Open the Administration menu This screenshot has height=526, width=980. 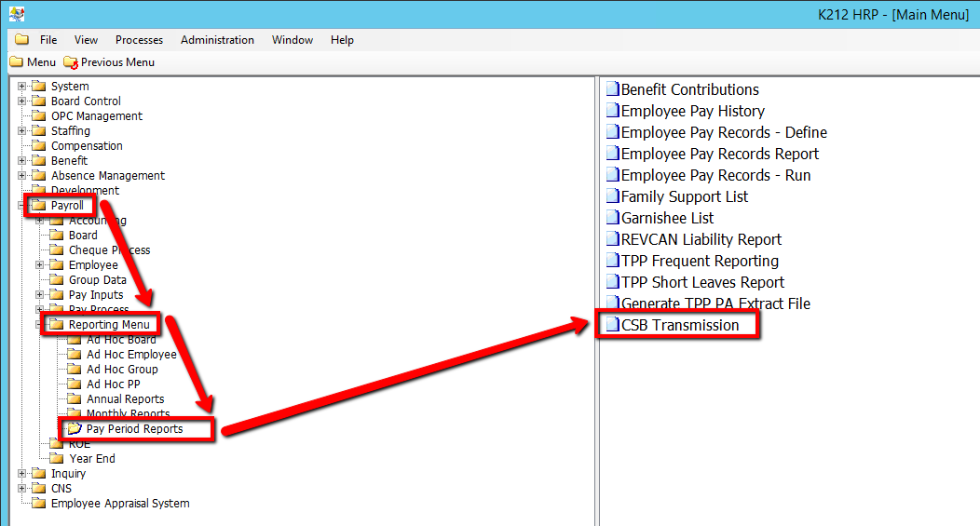point(217,40)
